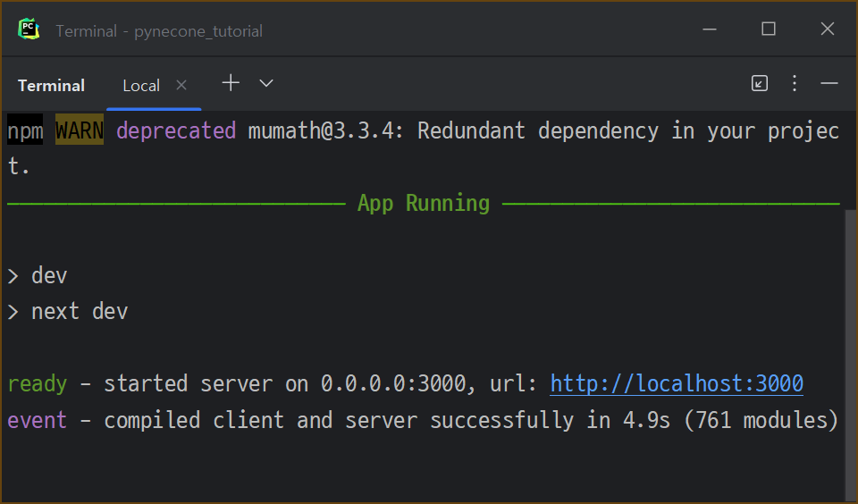Close the Local terminal tab
The width and height of the screenshot is (858, 504).
tap(181, 85)
